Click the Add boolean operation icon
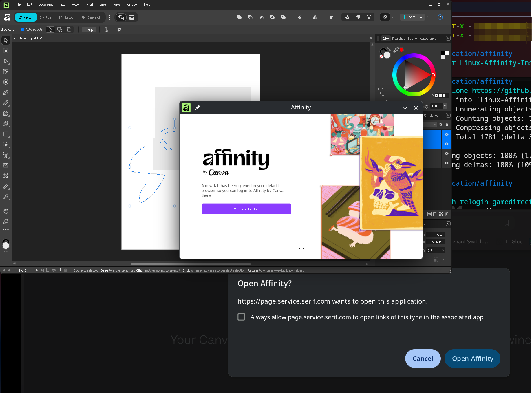The height and width of the screenshot is (393, 532). pyautogui.click(x=239, y=17)
